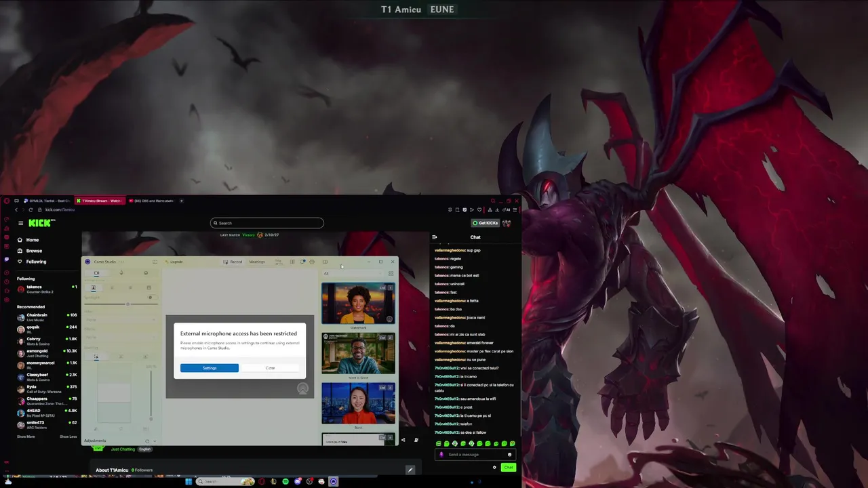Image resolution: width=868 pixels, height=488 pixels.
Task: Open chat settings gear
Action: point(494,468)
